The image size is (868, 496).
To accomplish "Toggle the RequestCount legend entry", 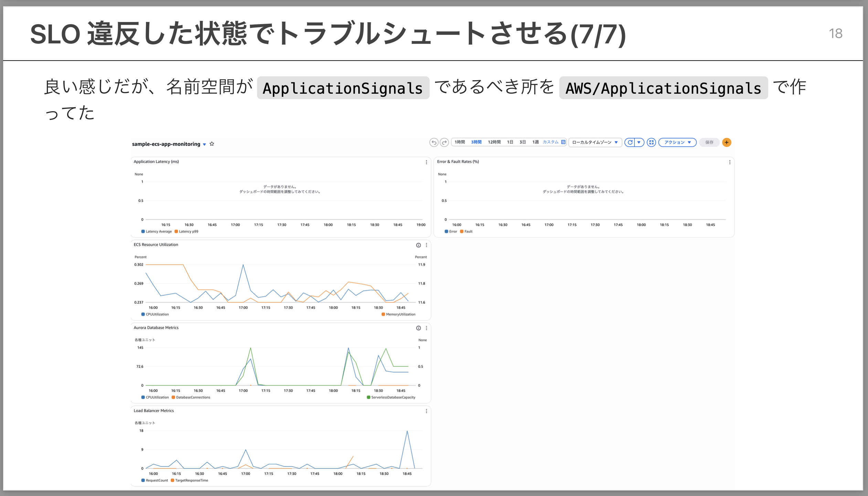I will tap(155, 480).
